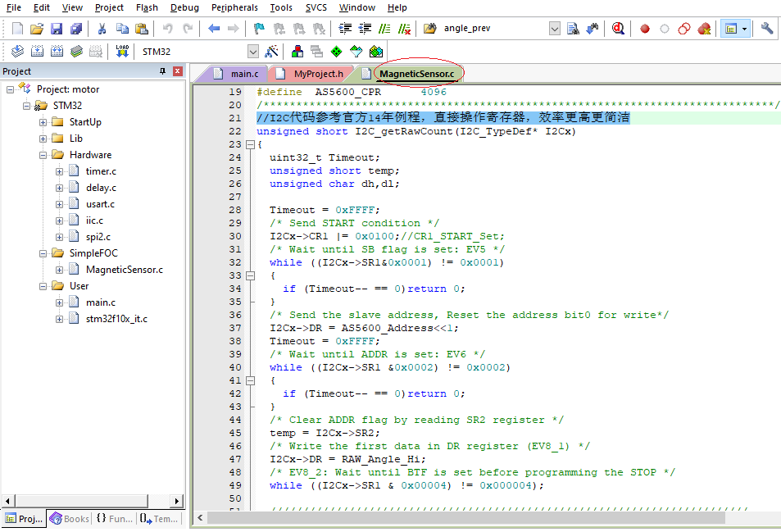Open the STM32 target selection dropdown
Image resolution: width=781 pixels, height=532 pixels.
coord(252,51)
